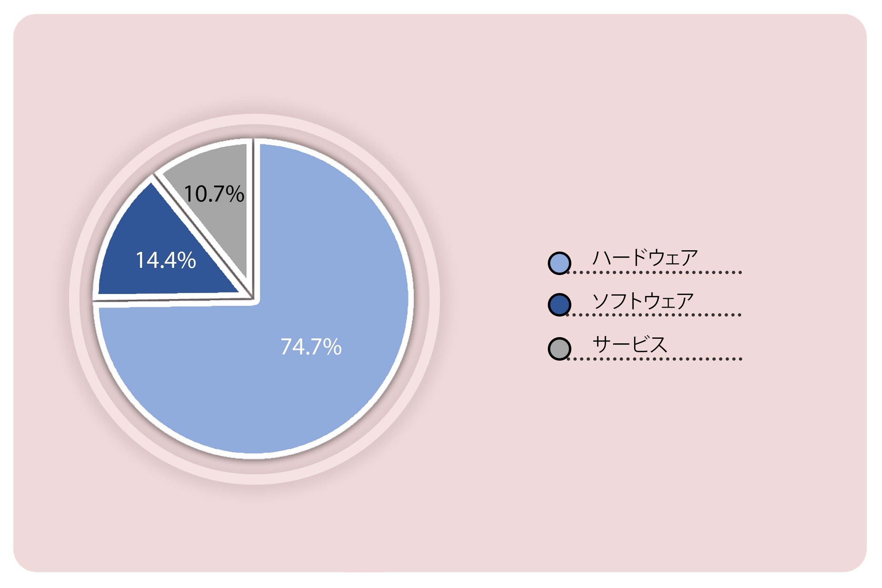The image size is (882, 588).
Task: Select the 14.4% percentage label
Action: (166, 260)
